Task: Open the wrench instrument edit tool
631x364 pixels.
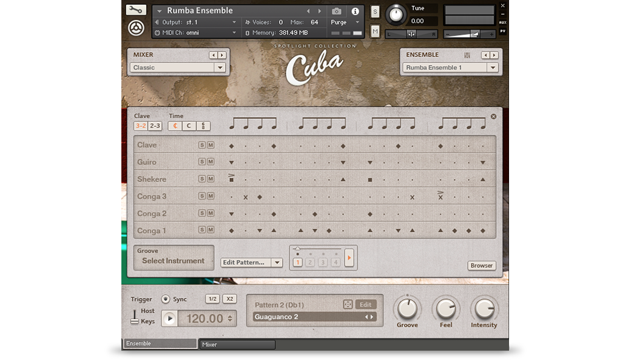Action: [x=136, y=10]
